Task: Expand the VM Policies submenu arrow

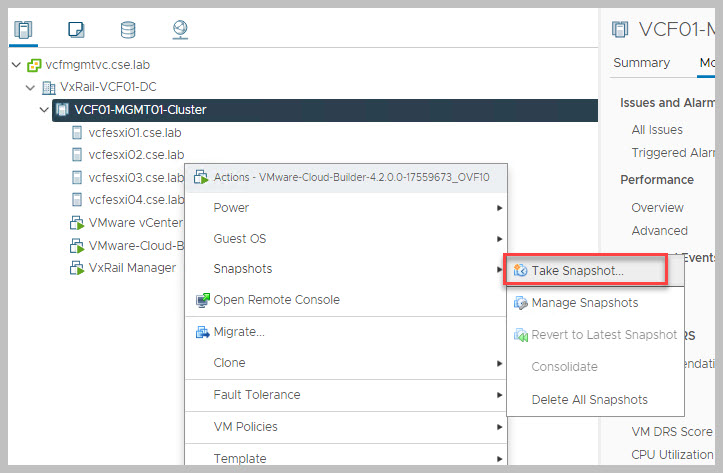Action: 499,427
